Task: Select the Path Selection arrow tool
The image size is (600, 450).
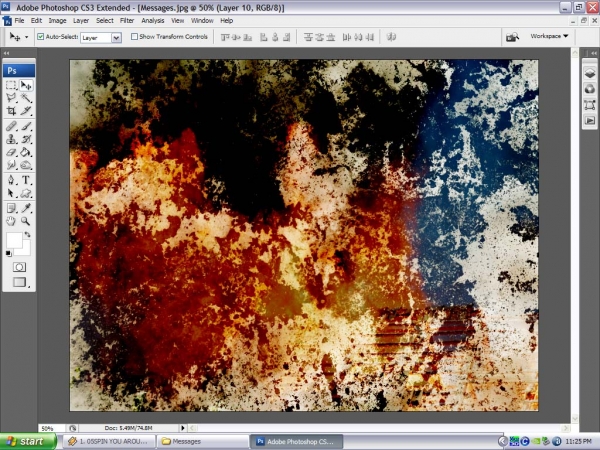Action: 11,193
